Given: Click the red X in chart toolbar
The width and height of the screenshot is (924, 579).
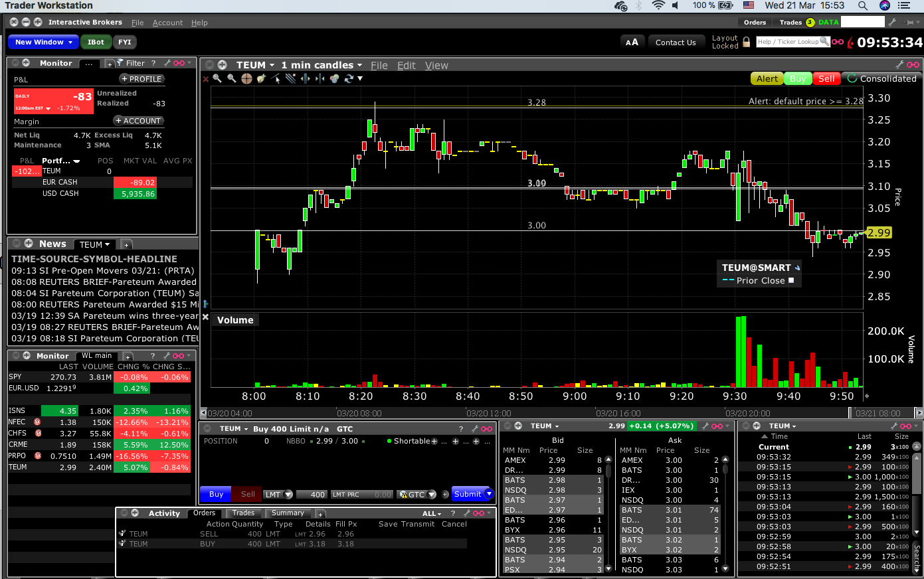Looking at the screenshot, I should (x=205, y=78).
